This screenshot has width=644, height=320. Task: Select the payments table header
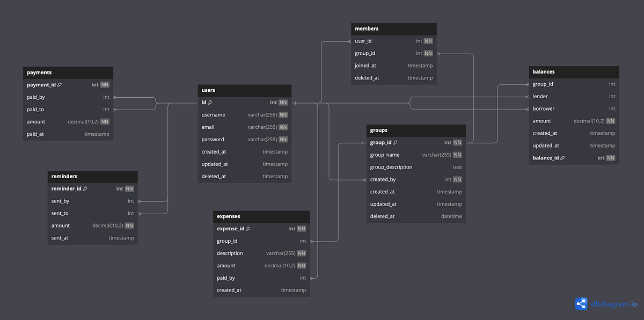point(68,72)
